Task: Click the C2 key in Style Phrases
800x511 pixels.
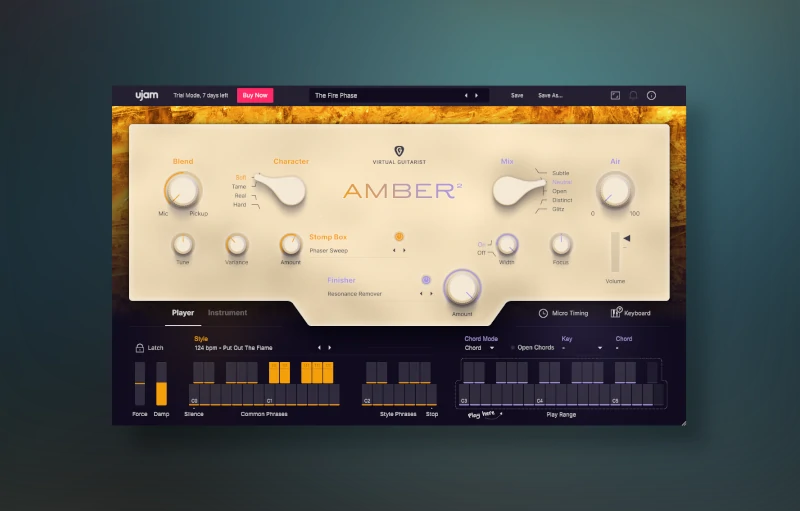Action: click(367, 395)
